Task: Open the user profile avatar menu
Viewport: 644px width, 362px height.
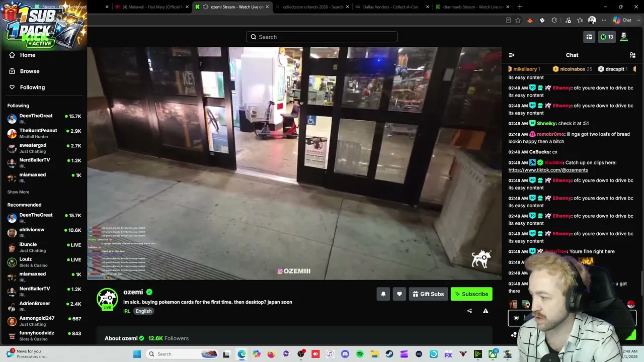Action: pos(624,37)
